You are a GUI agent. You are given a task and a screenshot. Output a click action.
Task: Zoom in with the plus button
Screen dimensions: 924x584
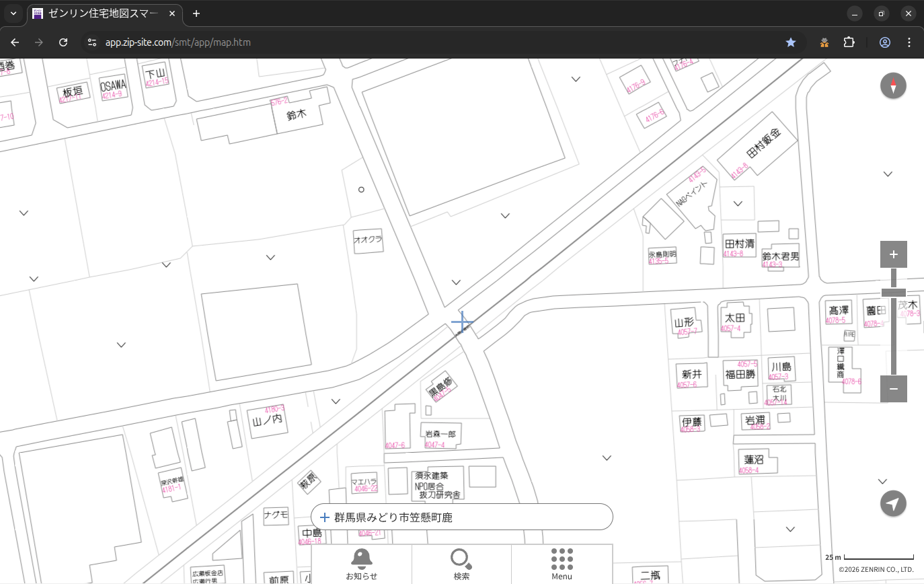pos(893,254)
